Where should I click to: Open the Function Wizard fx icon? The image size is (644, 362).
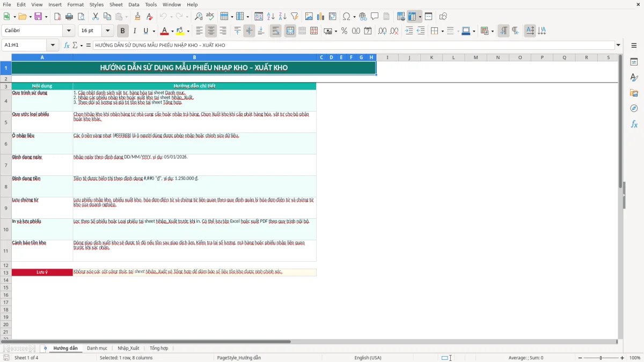pyautogui.click(x=67, y=45)
